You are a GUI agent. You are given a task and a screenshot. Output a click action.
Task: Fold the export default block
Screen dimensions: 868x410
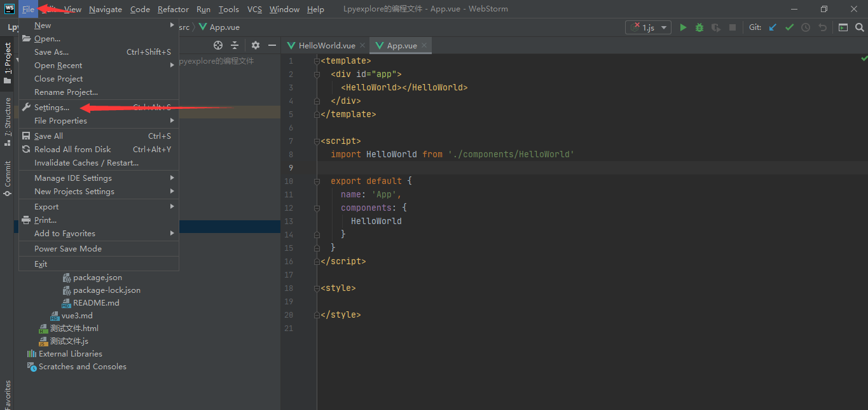click(317, 181)
